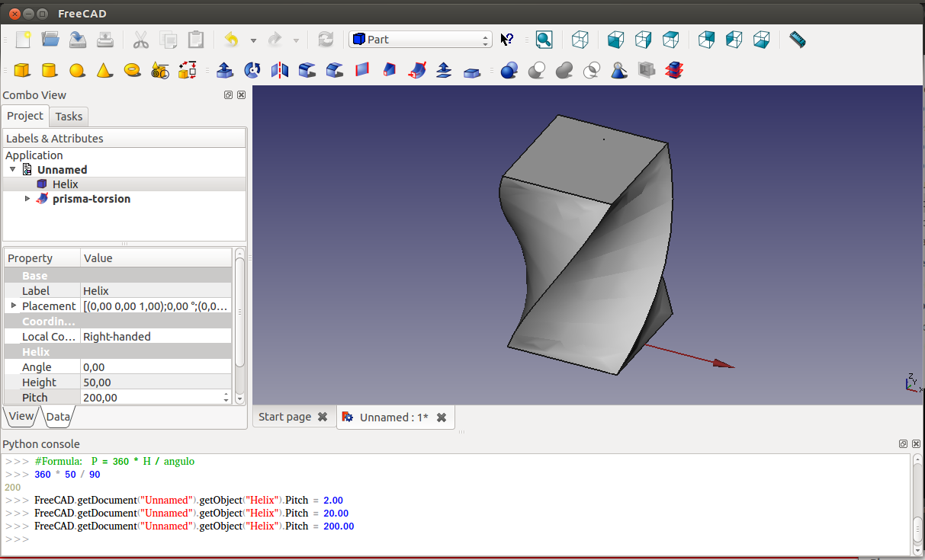Click the Pitch value spinner field
Viewport: 925px width, 560px height.
151,398
